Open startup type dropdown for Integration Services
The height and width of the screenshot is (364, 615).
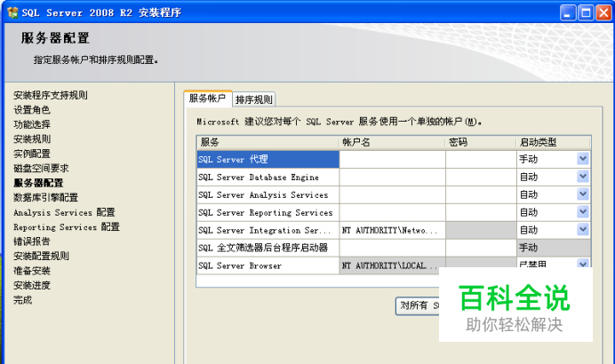click(x=583, y=230)
